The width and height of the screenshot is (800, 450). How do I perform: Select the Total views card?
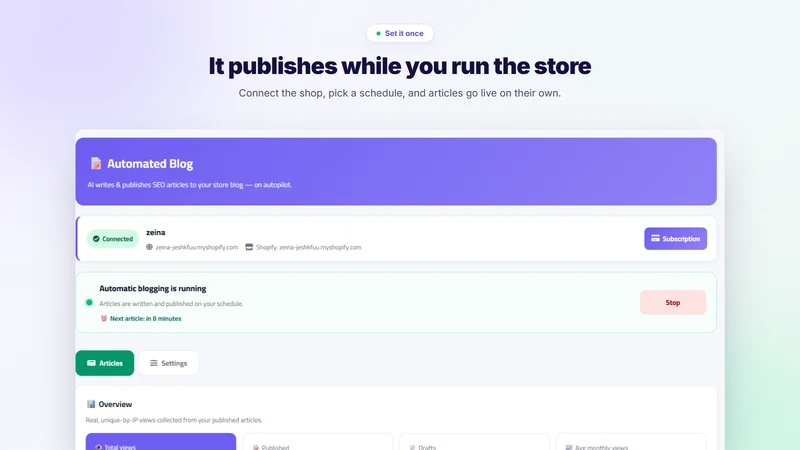point(161,442)
